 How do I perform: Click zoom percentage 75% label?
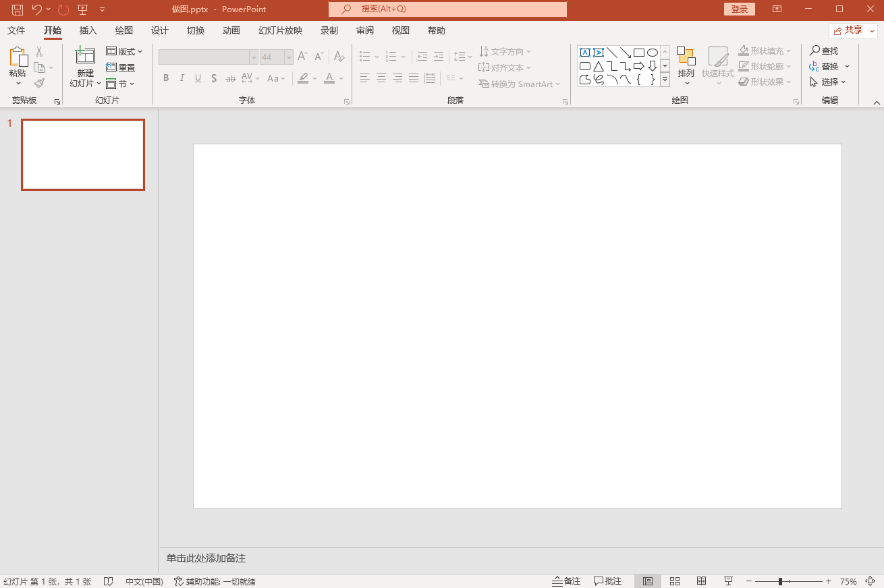pos(848,581)
